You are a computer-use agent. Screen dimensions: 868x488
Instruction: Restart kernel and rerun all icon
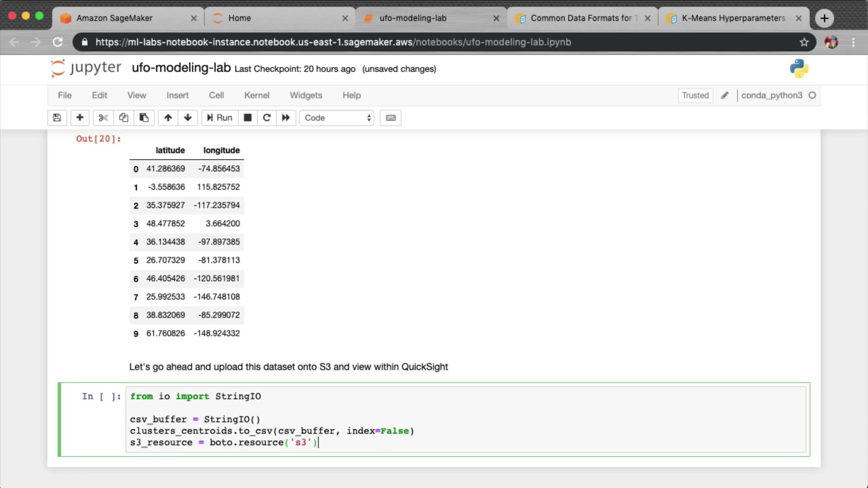point(286,118)
